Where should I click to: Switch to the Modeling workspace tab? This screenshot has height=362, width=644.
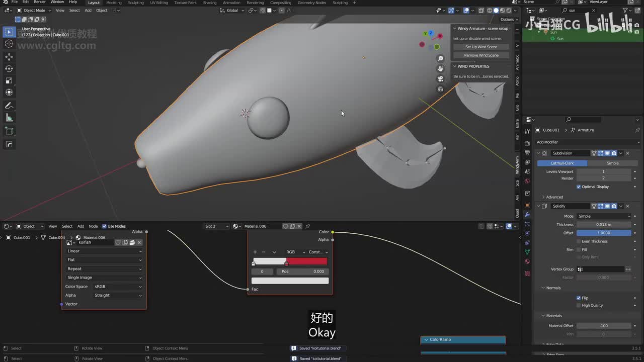114,3
